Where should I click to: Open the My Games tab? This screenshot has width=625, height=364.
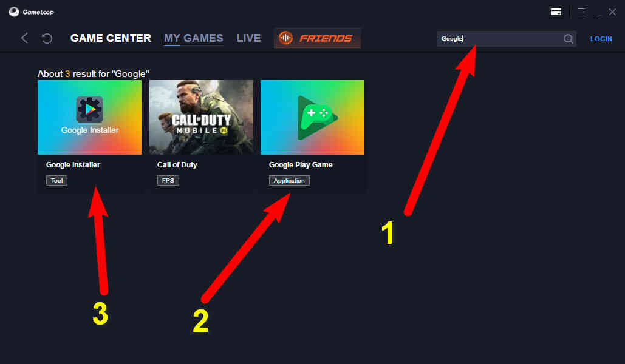tap(193, 38)
